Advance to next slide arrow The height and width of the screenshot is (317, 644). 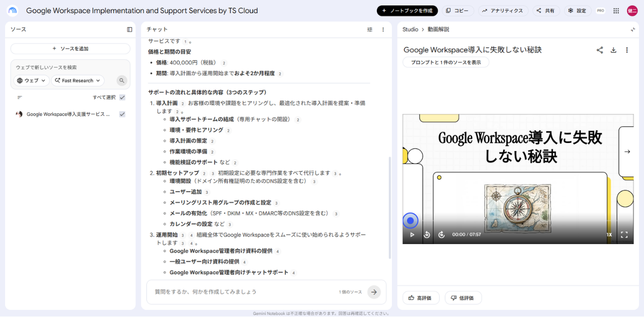pyautogui.click(x=627, y=151)
